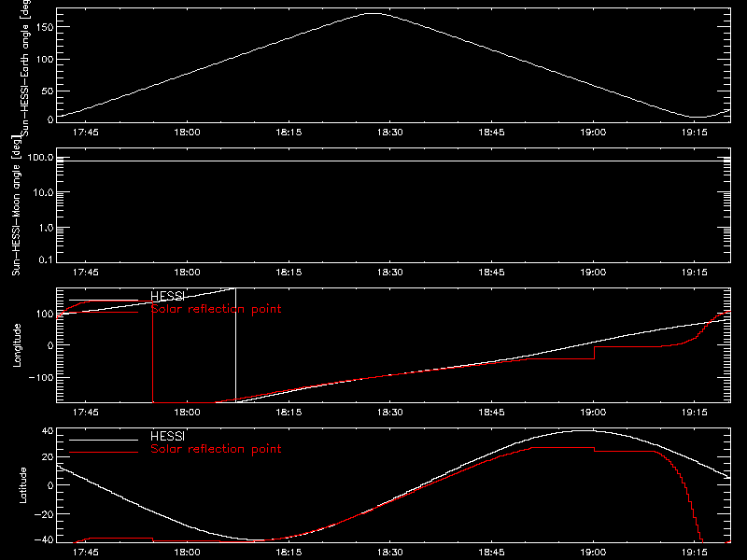Click 18:45 time label under Moon angle plot
The height and width of the screenshot is (560, 747).
[491, 272]
